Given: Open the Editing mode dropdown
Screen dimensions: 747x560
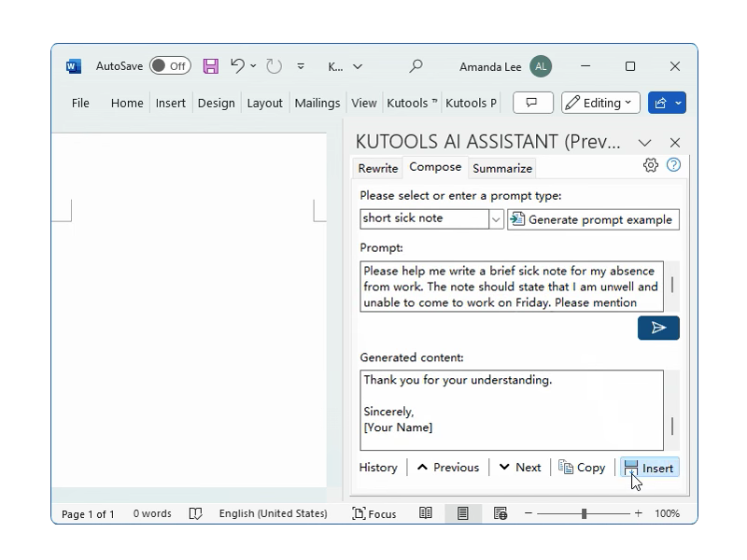Looking at the screenshot, I should coord(600,103).
